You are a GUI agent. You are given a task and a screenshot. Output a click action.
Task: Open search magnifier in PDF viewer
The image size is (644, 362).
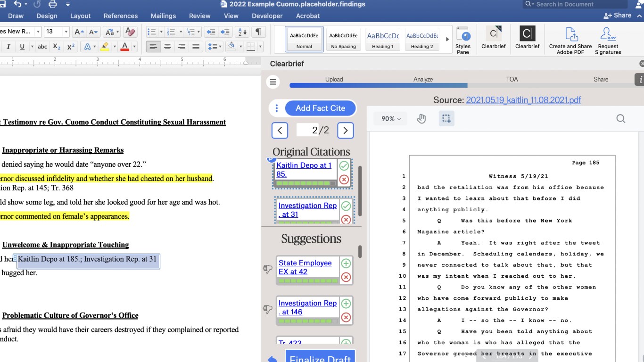(x=620, y=119)
